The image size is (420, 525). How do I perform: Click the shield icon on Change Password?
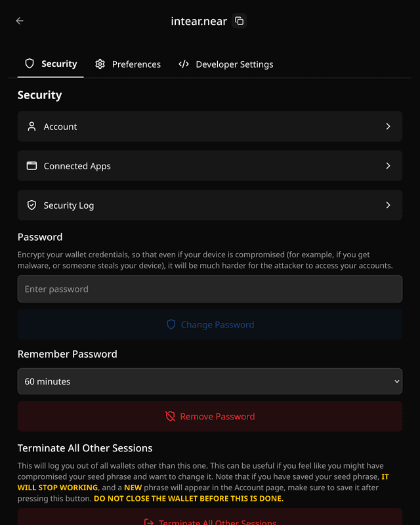171,324
